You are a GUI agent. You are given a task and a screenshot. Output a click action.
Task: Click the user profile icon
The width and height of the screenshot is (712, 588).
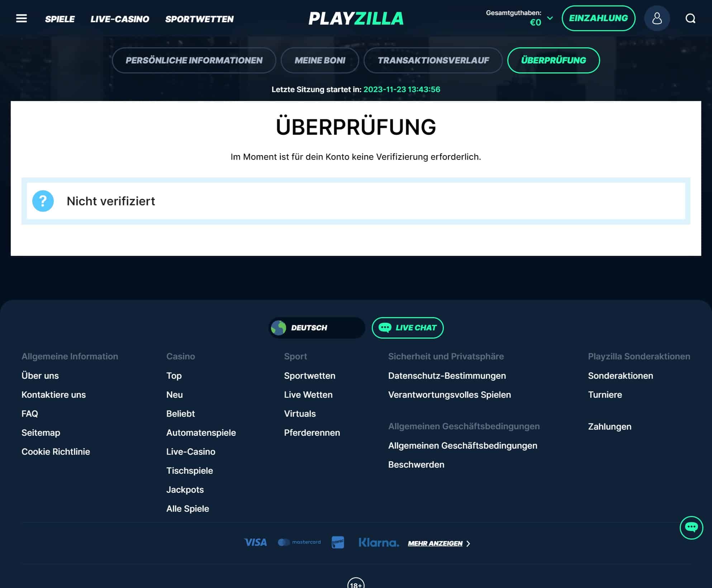[x=657, y=18]
